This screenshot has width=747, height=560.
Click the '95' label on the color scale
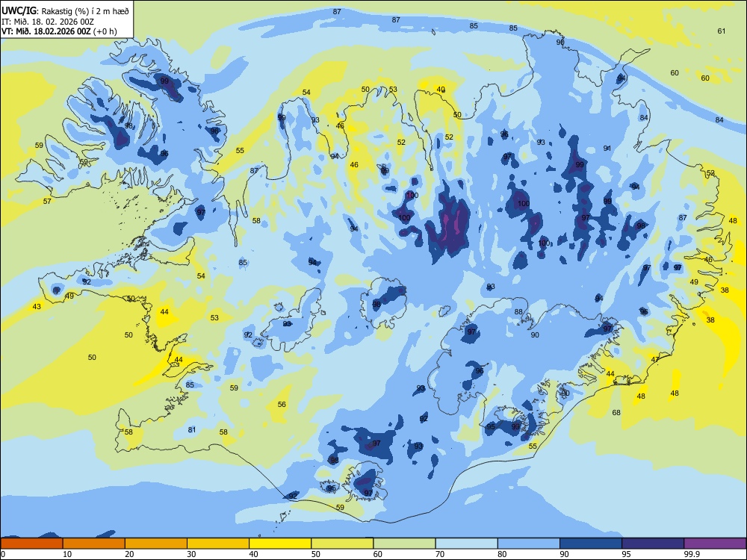[x=626, y=554]
